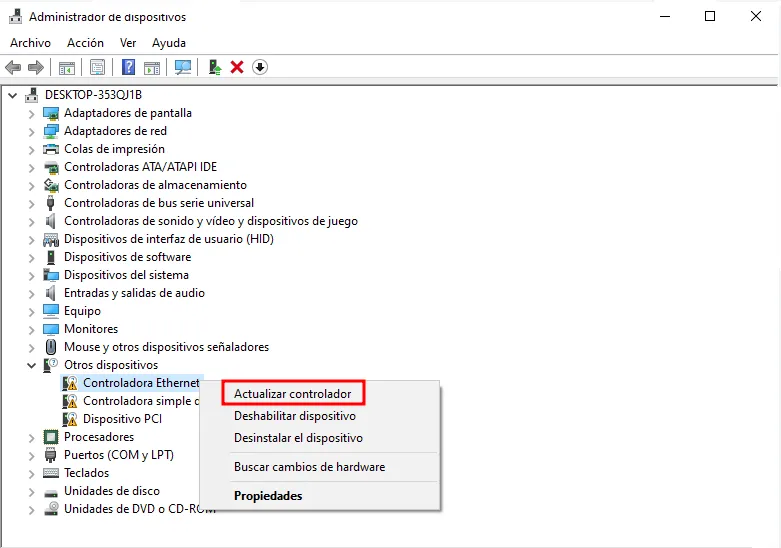This screenshot has height=548, width=781.
Task: Select the Unidades de DVD o CD-ROM label
Action: [139, 509]
